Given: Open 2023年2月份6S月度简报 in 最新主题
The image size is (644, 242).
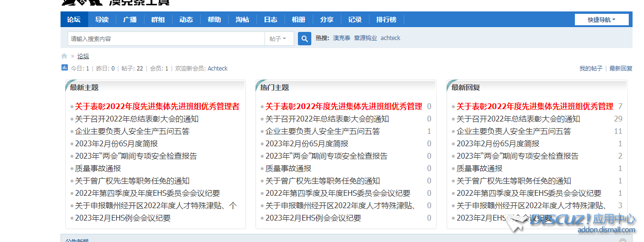Looking at the screenshot, I should click(x=116, y=144).
